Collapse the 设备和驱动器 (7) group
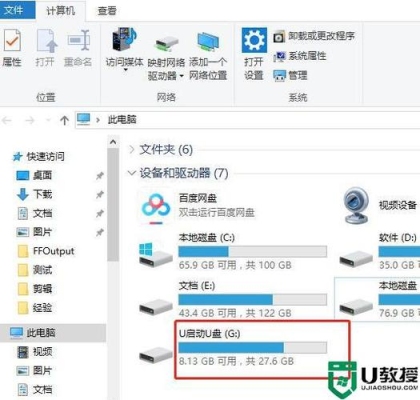Viewport: 420px width, 400px height. pos(132,173)
